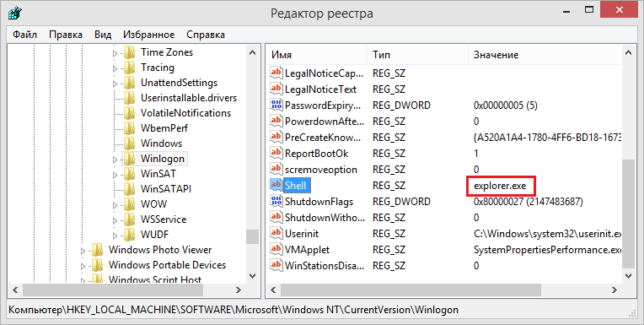
Task: Click the LegalNoticeText string value icon
Action: click(x=276, y=89)
